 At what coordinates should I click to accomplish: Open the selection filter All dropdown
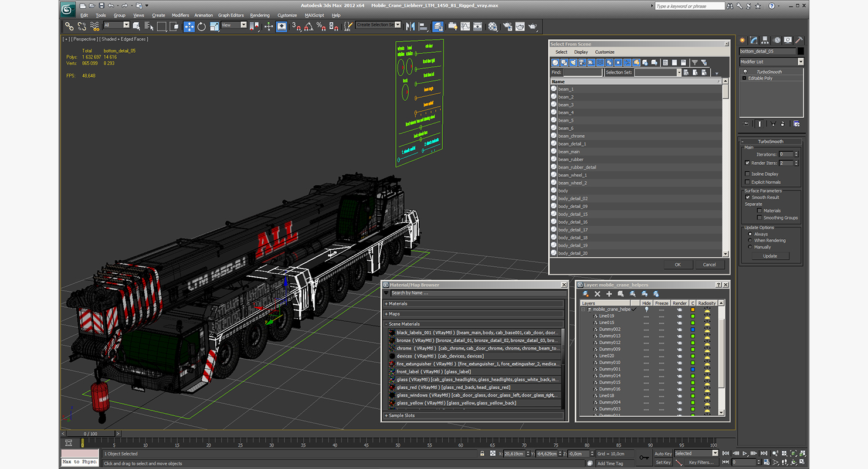126,25
